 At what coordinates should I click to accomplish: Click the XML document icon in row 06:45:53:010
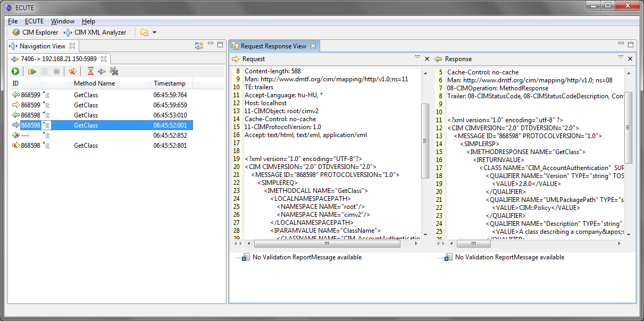pos(46,115)
